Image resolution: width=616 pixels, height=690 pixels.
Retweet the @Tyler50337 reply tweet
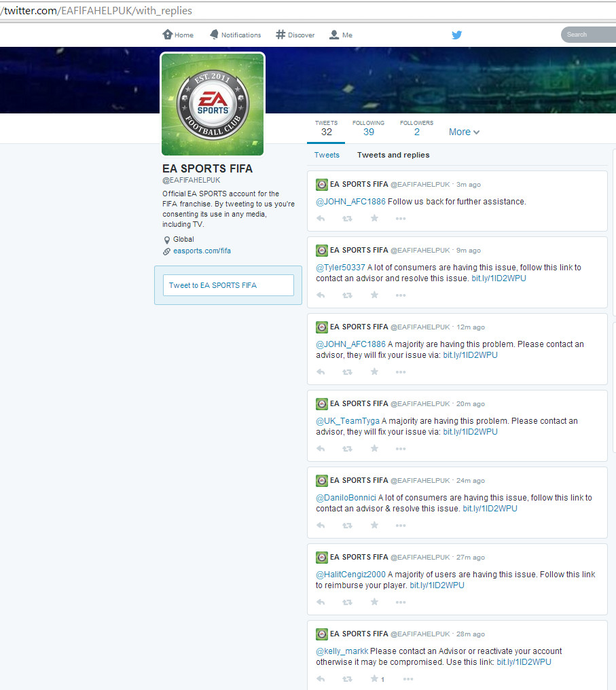[347, 295]
